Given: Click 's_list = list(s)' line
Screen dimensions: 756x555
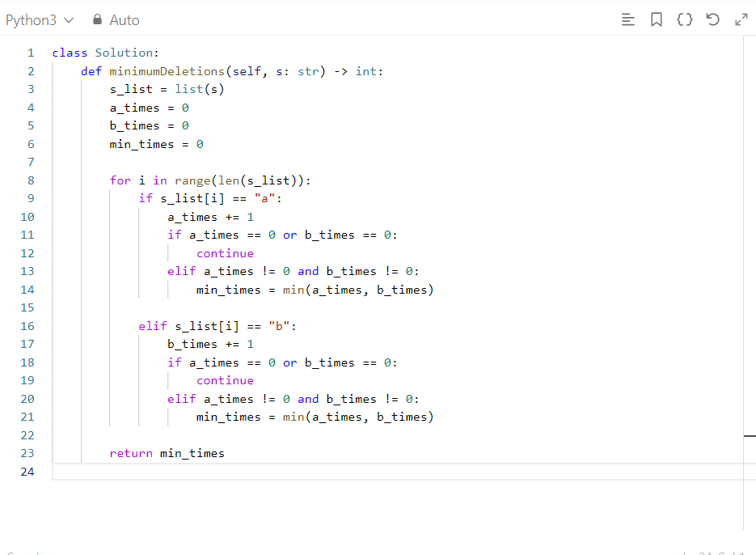Looking at the screenshot, I should tap(167, 89).
